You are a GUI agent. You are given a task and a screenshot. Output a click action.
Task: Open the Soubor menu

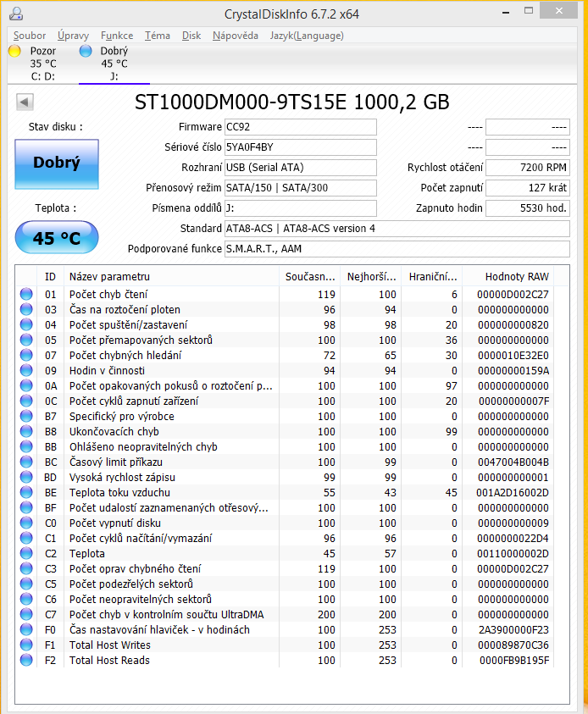[30, 36]
